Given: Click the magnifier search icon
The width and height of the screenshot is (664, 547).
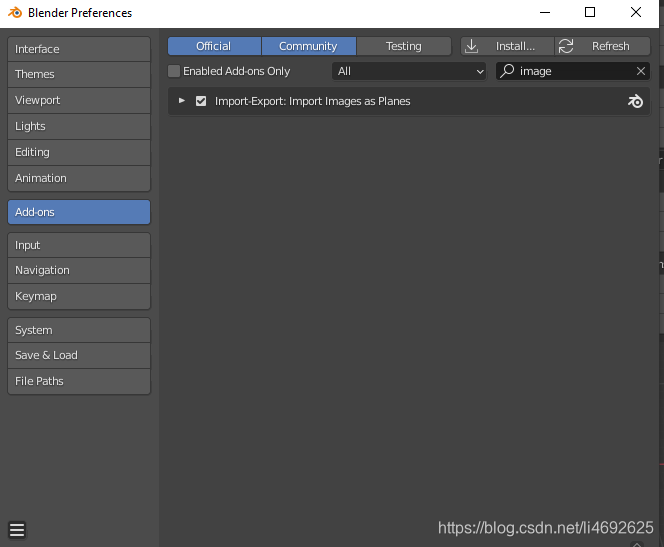Looking at the screenshot, I should [507, 71].
